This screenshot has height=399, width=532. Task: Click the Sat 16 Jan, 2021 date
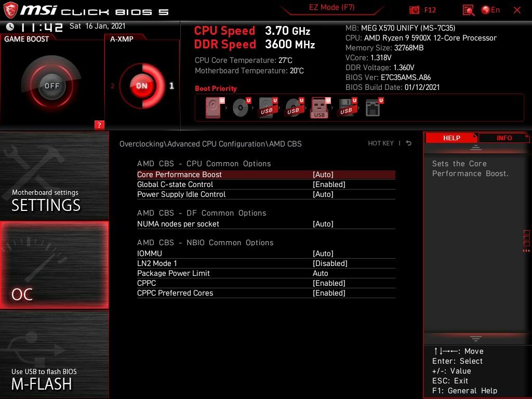click(x=97, y=26)
